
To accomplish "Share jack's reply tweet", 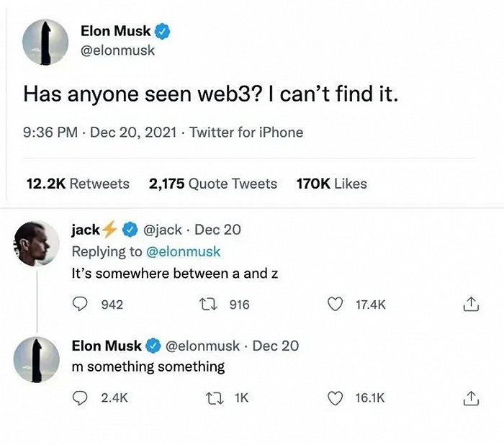I will pyautogui.click(x=469, y=305).
